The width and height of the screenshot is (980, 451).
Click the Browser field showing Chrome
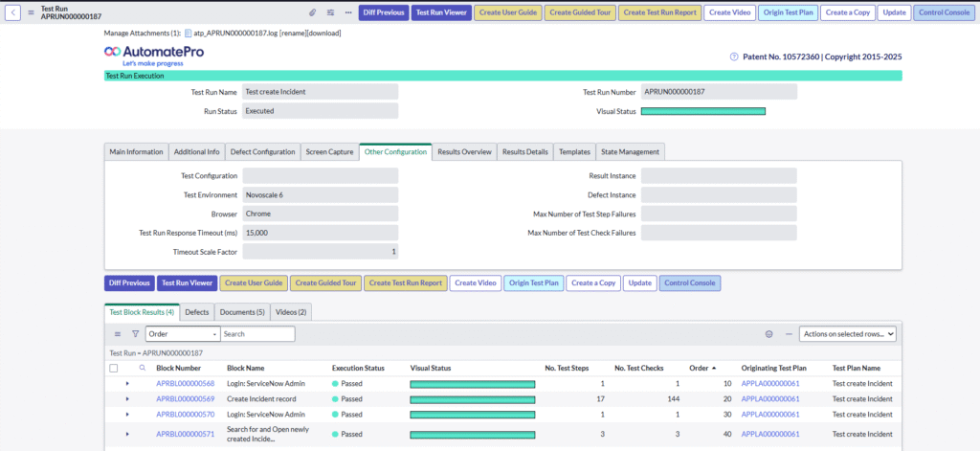pyautogui.click(x=320, y=214)
